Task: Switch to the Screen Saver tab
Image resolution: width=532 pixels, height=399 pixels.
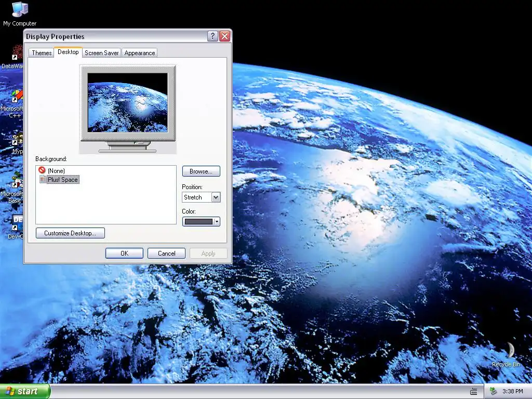Action: click(101, 53)
